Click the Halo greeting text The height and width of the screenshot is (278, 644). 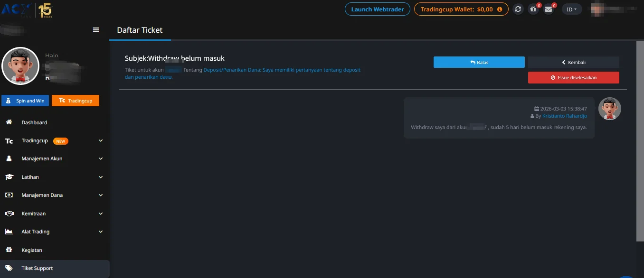[52, 56]
